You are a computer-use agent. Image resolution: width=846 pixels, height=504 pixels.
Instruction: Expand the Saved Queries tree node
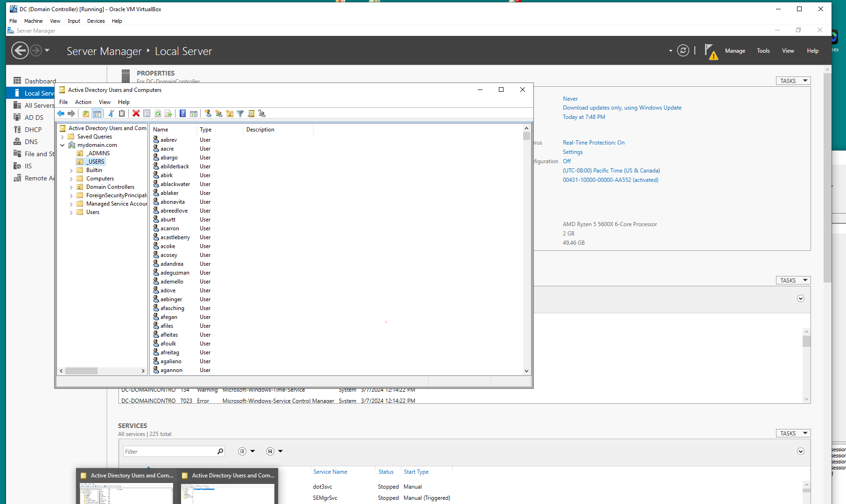pos(63,137)
